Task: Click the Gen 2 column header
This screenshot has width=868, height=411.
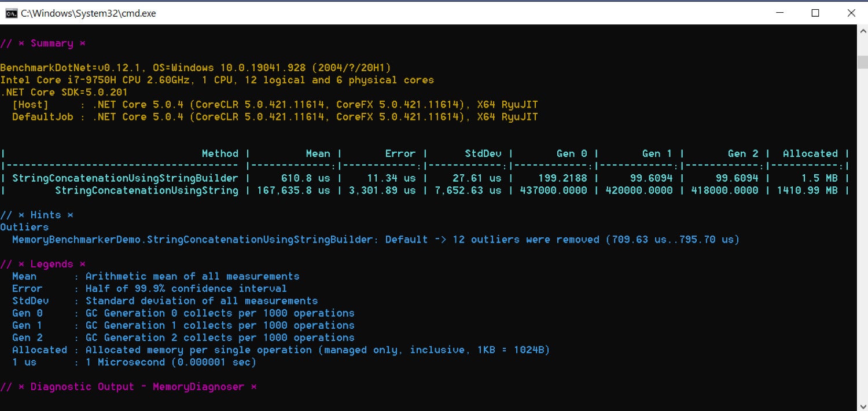Action: tap(743, 153)
